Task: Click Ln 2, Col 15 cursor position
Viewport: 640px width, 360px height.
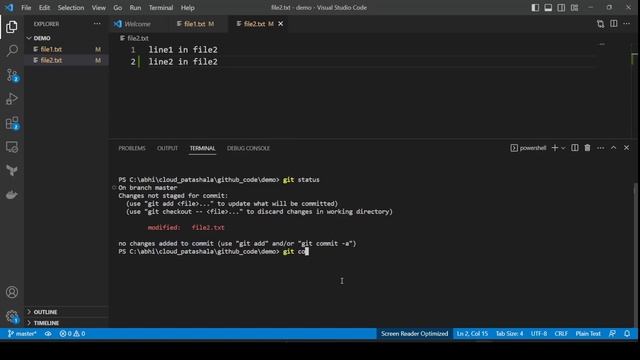Action: (x=472, y=333)
